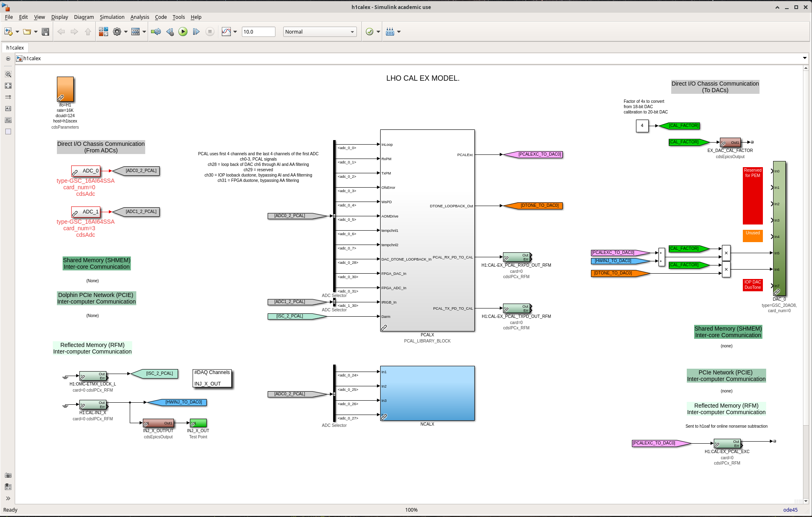Screen dimensions: 812x517
Task: Click the Zoom In sidebar icon
Action: click(x=8, y=74)
